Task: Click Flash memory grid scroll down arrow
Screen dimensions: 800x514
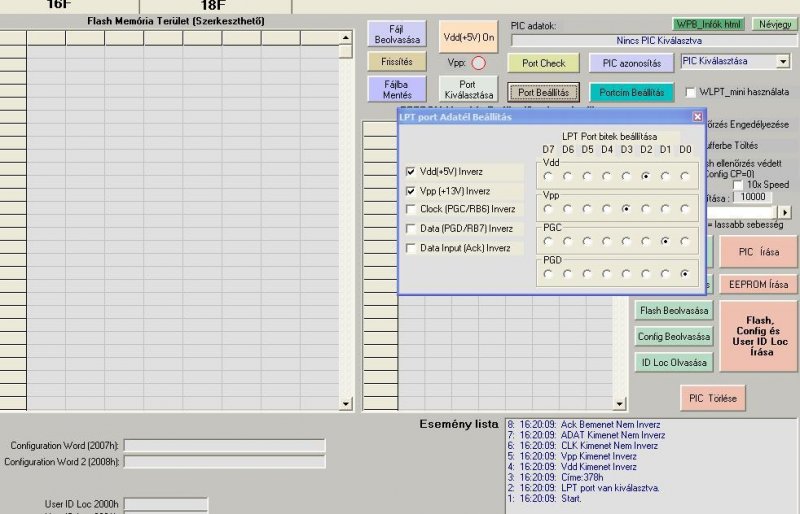Action: tap(346, 404)
